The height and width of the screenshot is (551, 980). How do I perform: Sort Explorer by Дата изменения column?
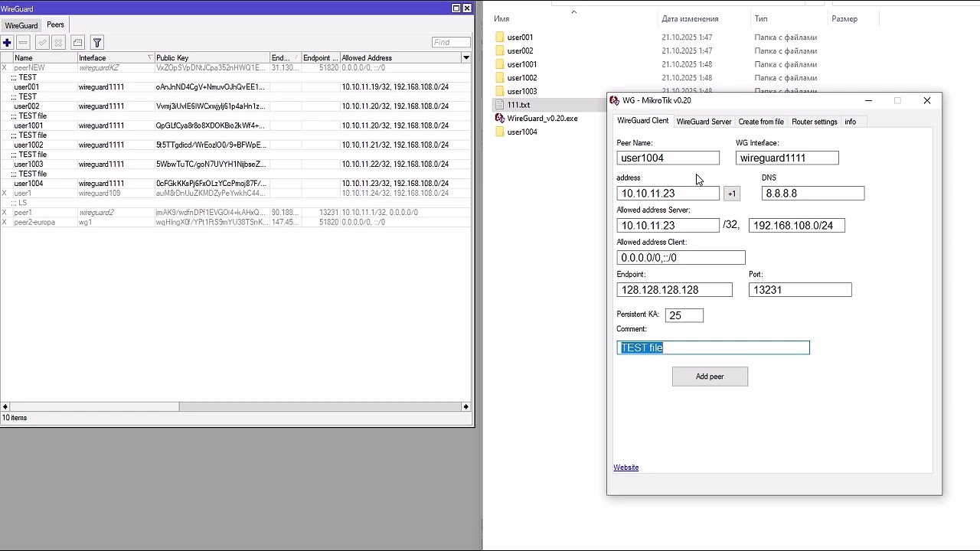click(x=690, y=19)
